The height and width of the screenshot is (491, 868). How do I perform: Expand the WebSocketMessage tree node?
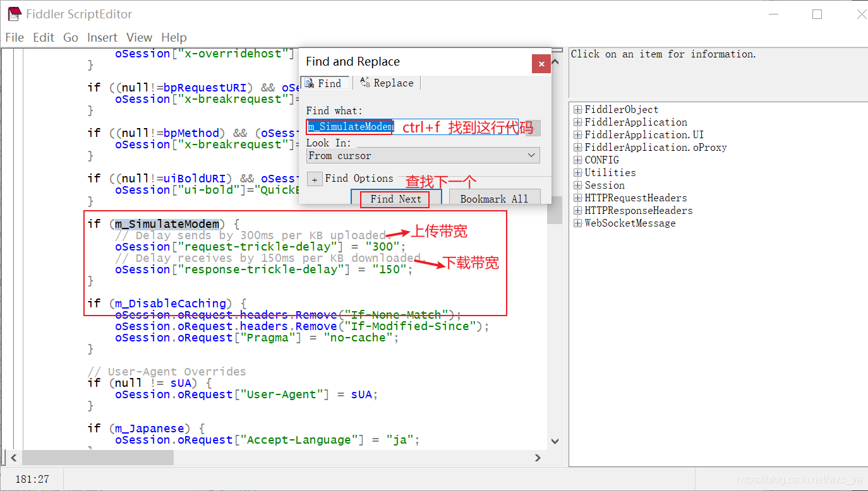577,223
